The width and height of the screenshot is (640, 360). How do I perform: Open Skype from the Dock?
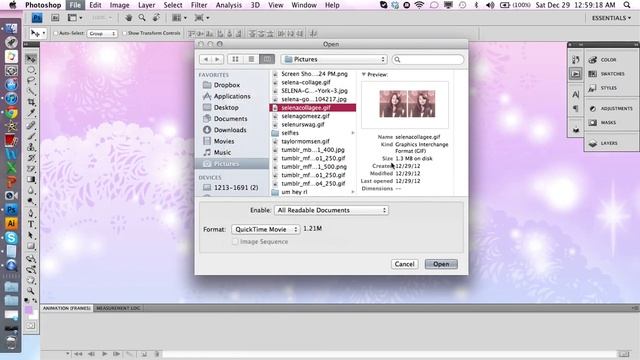11,238
